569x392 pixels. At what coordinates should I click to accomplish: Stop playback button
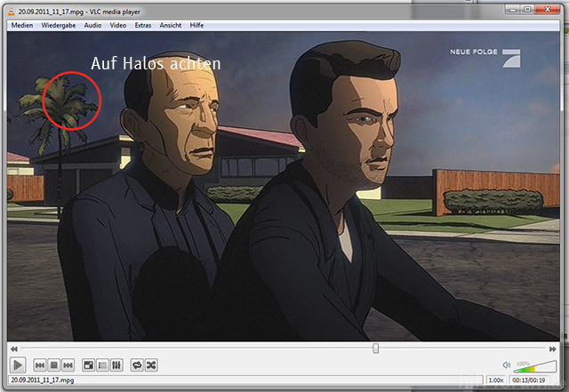tap(53, 365)
